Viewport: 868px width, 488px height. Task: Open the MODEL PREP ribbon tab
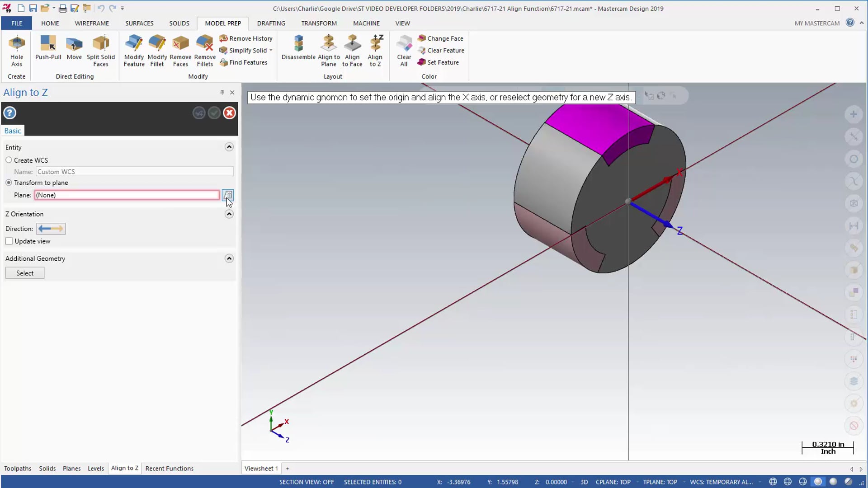[223, 23]
